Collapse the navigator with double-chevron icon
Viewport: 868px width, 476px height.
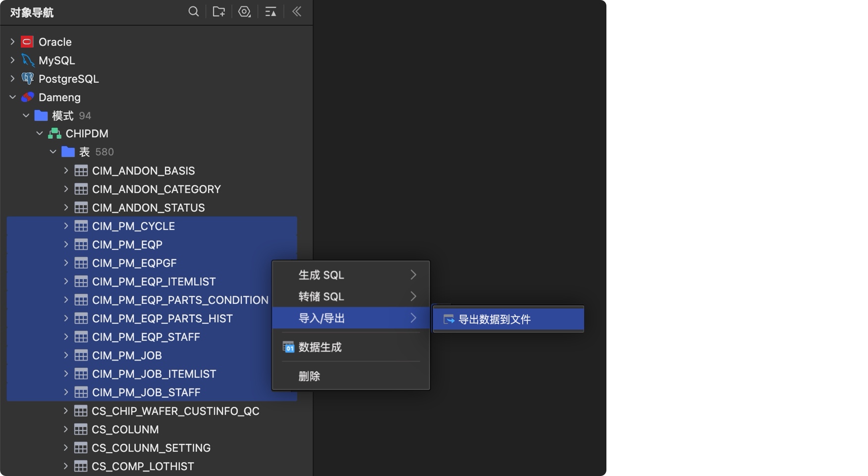click(x=297, y=11)
